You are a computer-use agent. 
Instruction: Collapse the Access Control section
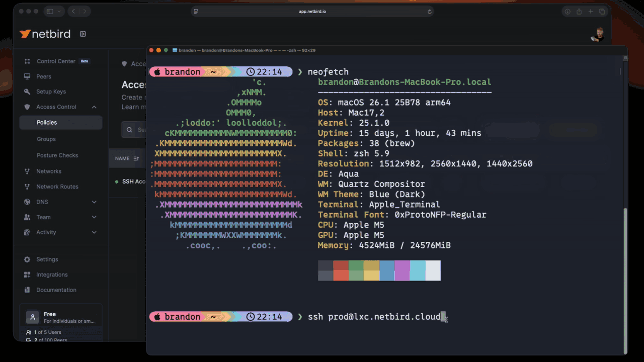pos(94,107)
